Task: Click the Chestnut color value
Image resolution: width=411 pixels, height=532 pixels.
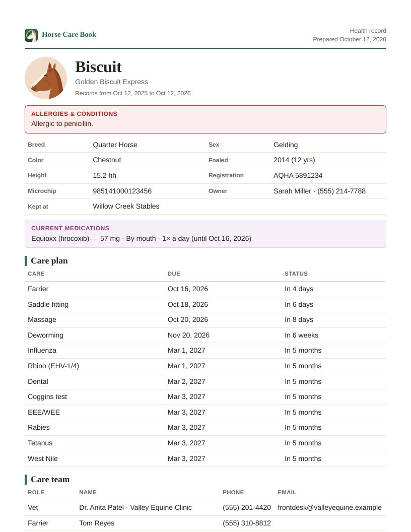Action: [107, 160]
